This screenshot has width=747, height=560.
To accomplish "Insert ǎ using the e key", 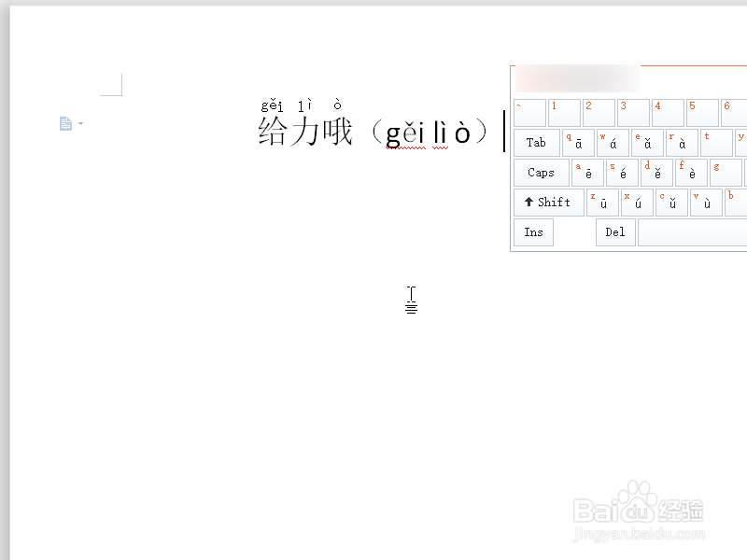I will coord(647,143).
